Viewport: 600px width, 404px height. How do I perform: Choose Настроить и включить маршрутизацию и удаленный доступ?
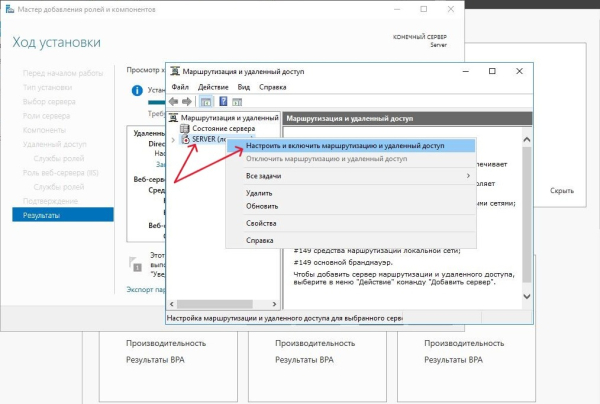tap(351, 146)
